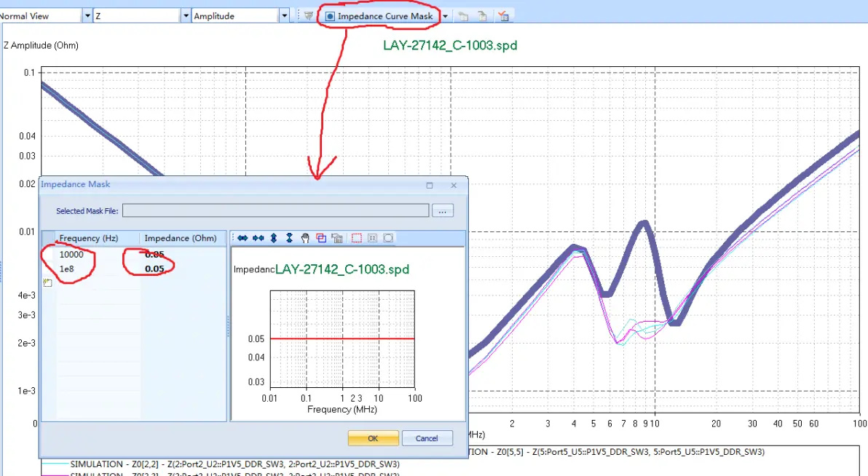
Task: Click the vertical expand arrows icon in the mask toolbar
Action: point(274,238)
